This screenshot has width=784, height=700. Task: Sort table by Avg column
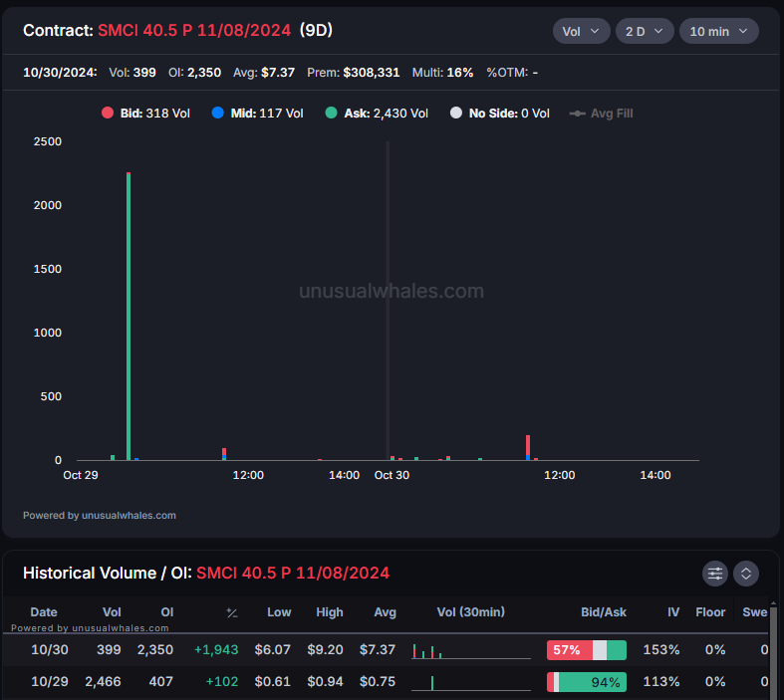coord(385,612)
